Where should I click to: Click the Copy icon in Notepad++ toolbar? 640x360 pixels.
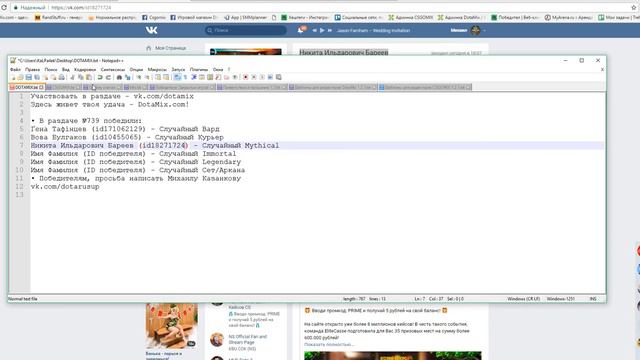click(x=80, y=77)
